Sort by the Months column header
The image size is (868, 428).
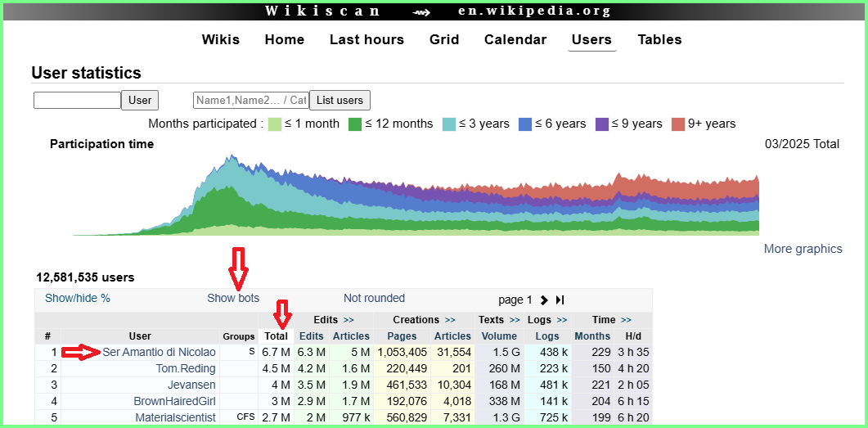click(x=592, y=336)
